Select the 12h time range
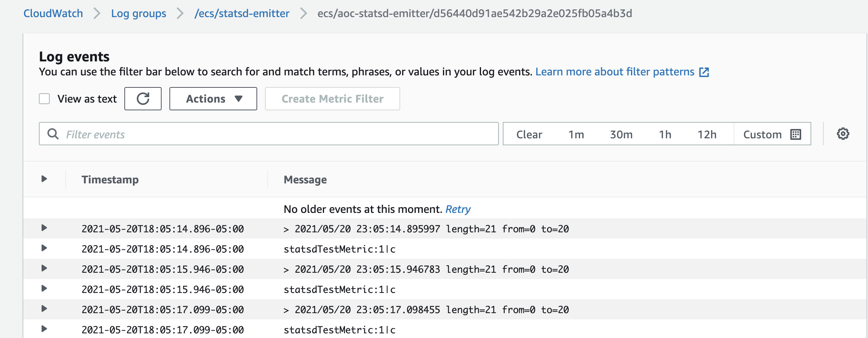Image resolution: width=868 pixels, height=338 pixels. pyautogui.click(x=707, y=134)
